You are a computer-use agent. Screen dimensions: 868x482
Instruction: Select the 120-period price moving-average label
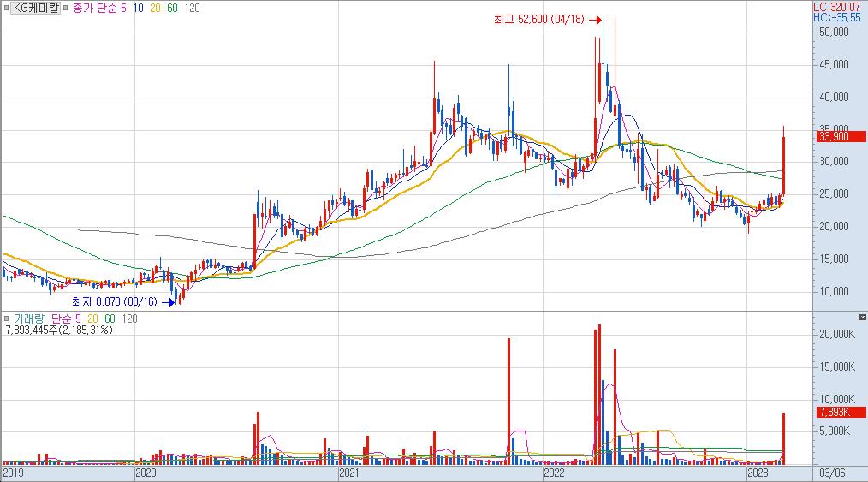coord(192,9)
